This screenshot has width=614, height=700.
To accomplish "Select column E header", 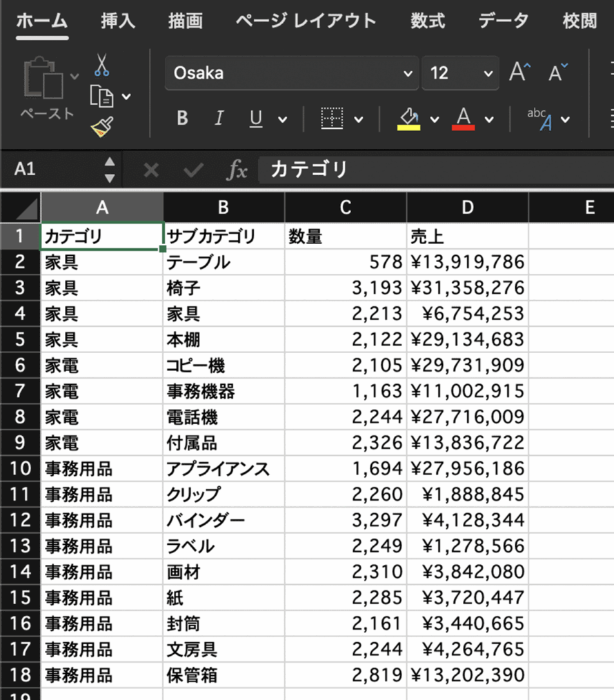I will tap(572, 208).
